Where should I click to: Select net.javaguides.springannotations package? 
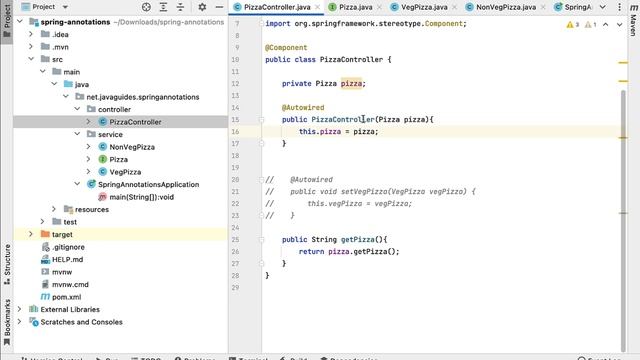(x=143, y=97)
